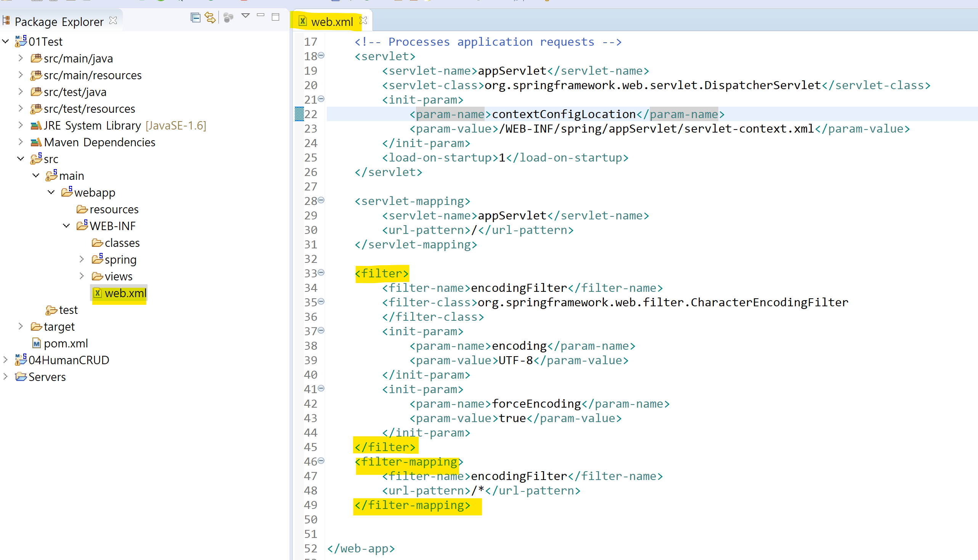Click the Maven Dependencies library icon
Screen dimensions: 978x560
click(36, 142)
